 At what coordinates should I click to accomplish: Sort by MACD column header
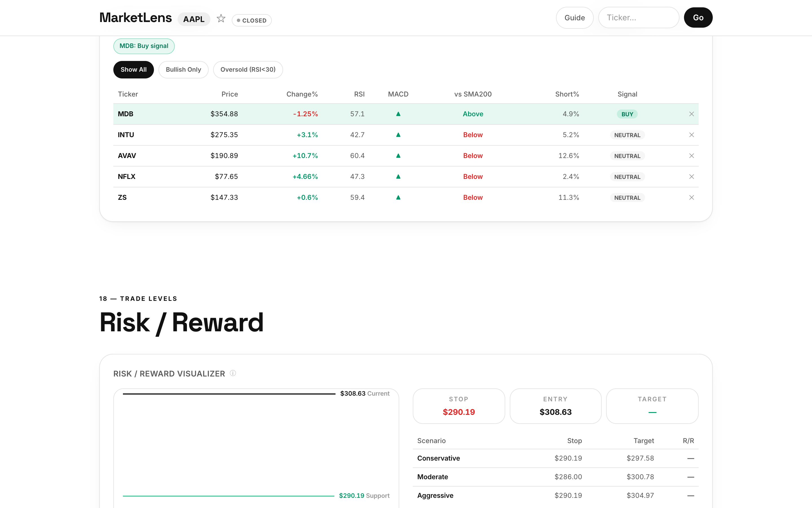tap(398, 94)
